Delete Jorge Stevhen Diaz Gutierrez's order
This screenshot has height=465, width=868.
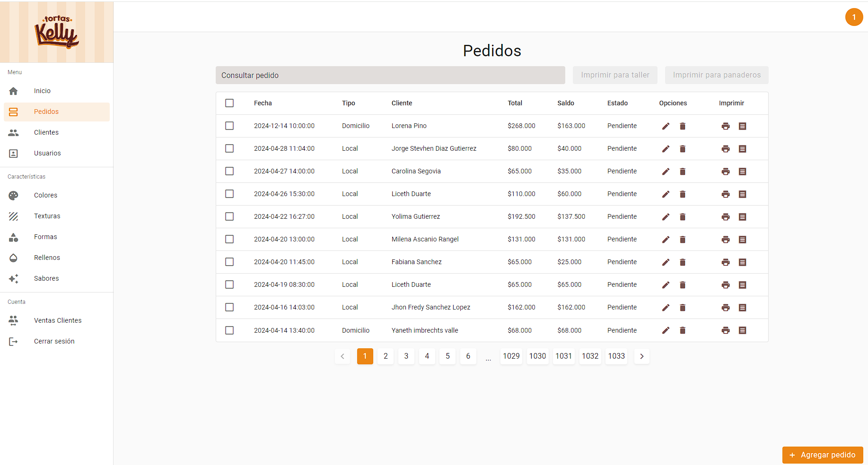pos(683,149)
